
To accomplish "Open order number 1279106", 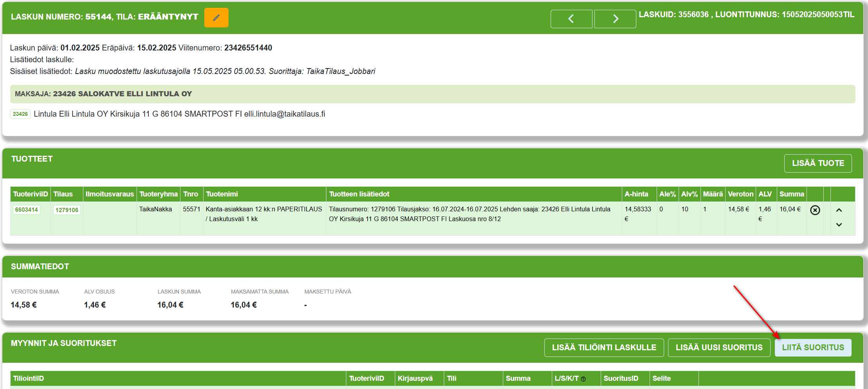I will (x=67, y=210).
